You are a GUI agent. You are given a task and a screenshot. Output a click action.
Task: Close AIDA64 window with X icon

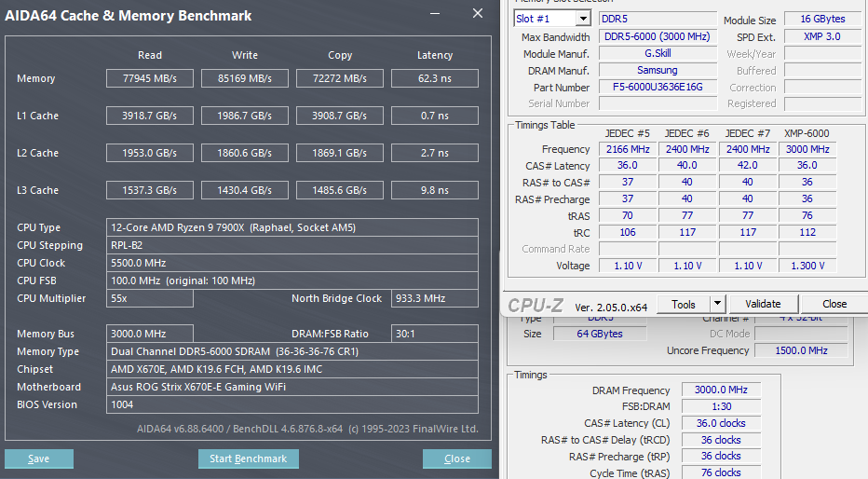tap(478, 13)
